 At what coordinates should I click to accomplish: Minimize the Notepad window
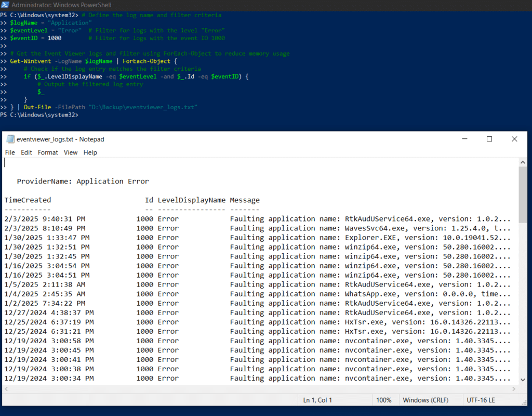point(464,139)
